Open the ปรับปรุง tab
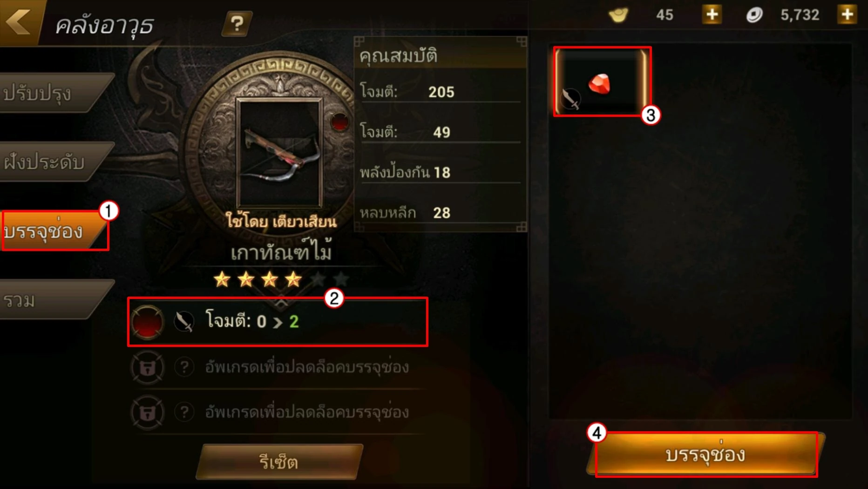Viewport: 868px width, 489px height. click(54, 93)
